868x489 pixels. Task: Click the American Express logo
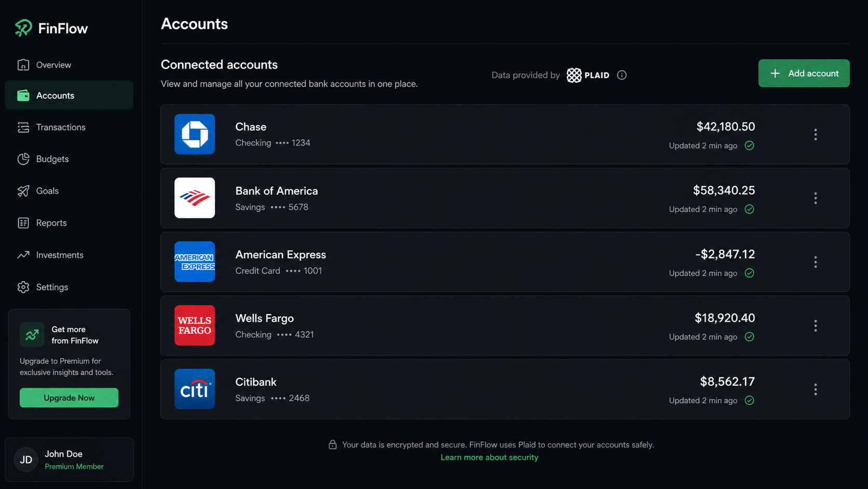195,262
